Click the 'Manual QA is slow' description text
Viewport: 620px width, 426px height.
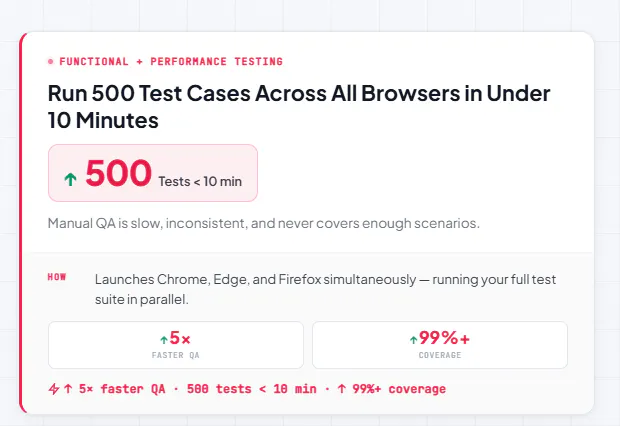pos(264,223)
